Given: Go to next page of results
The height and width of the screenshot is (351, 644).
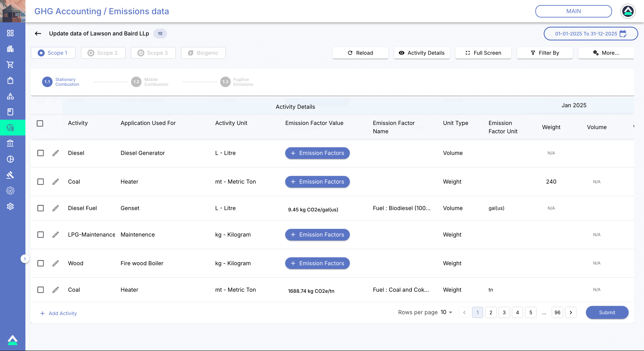Looking at the screenshot, I should [571, 312].
